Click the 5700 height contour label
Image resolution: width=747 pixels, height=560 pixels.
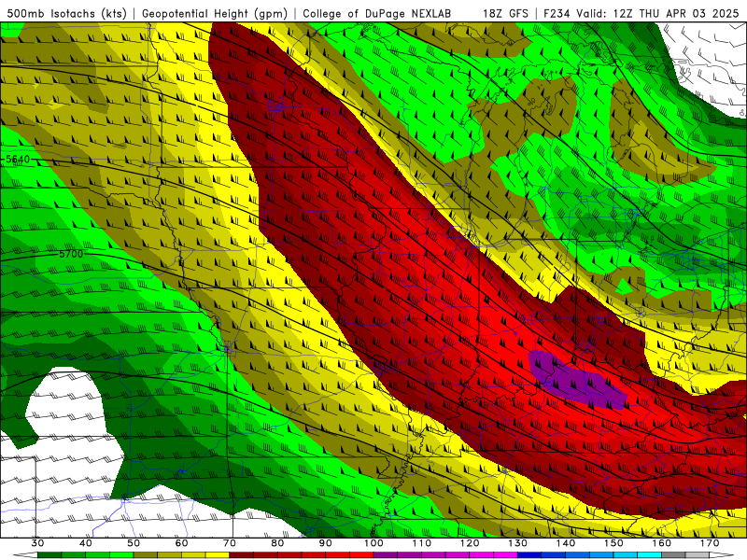(x=71, y=254)
